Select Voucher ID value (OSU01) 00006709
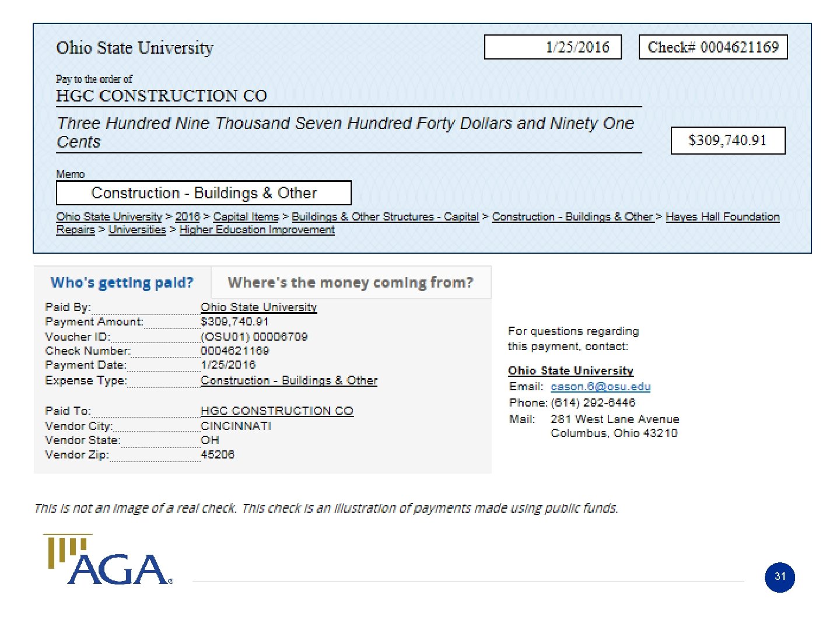The height and width of the screenshot is (630, 840). 254,337
